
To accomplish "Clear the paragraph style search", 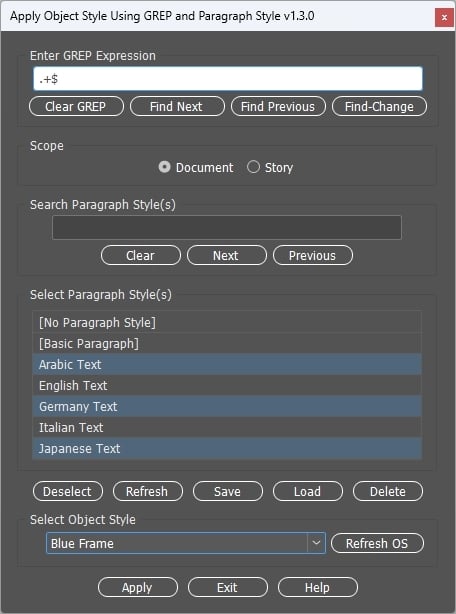I will (141, 255).
